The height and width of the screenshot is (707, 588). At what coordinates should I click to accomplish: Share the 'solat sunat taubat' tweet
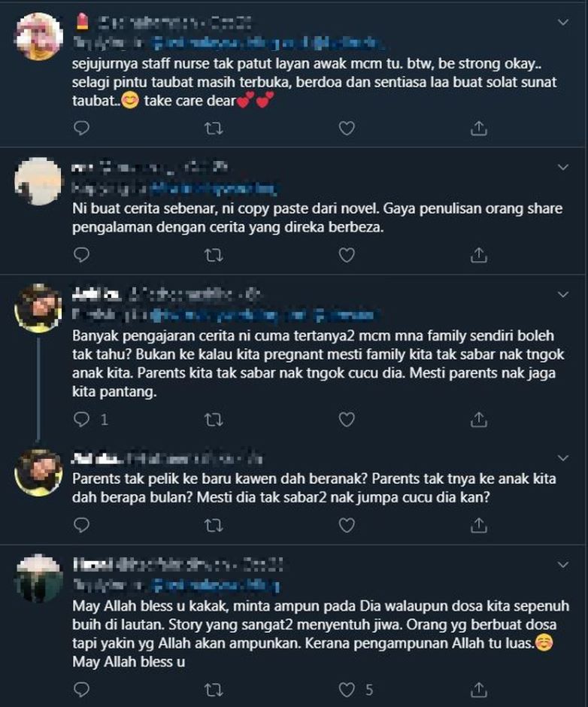click(478, 129)
